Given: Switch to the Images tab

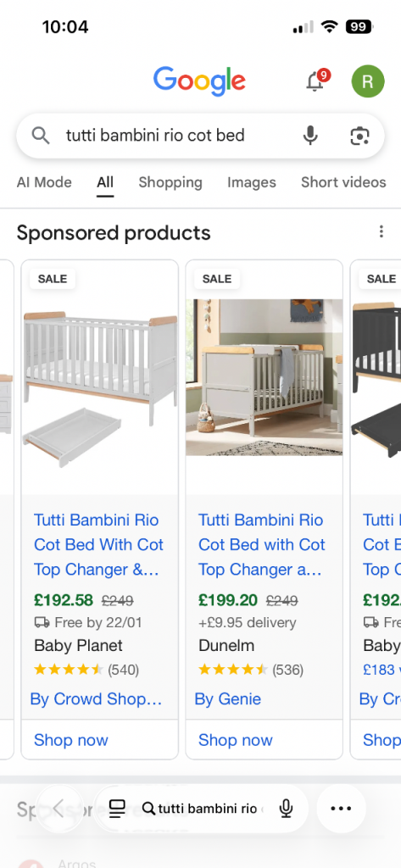Looking at the screenshot, I should pos(252,182).
